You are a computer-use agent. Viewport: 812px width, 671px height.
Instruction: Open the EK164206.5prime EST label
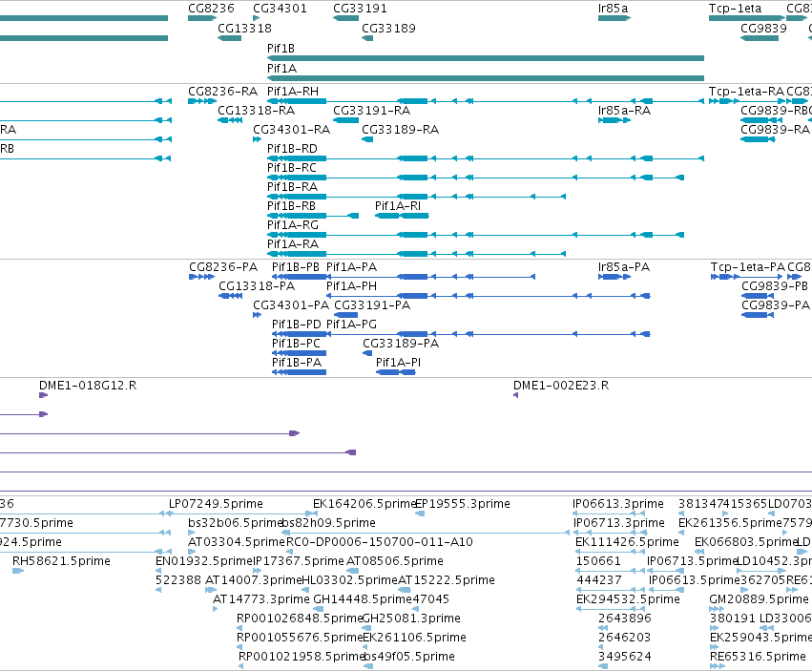pos(364,504)
